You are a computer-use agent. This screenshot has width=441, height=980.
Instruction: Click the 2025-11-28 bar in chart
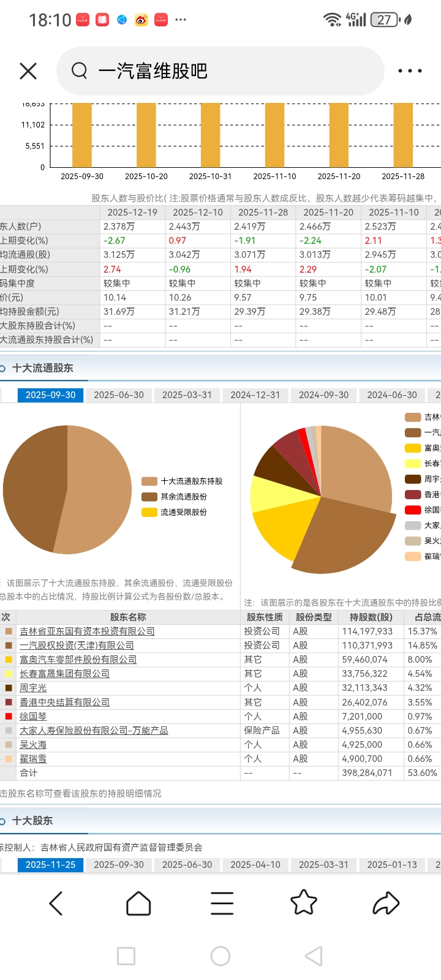point(403,135)
